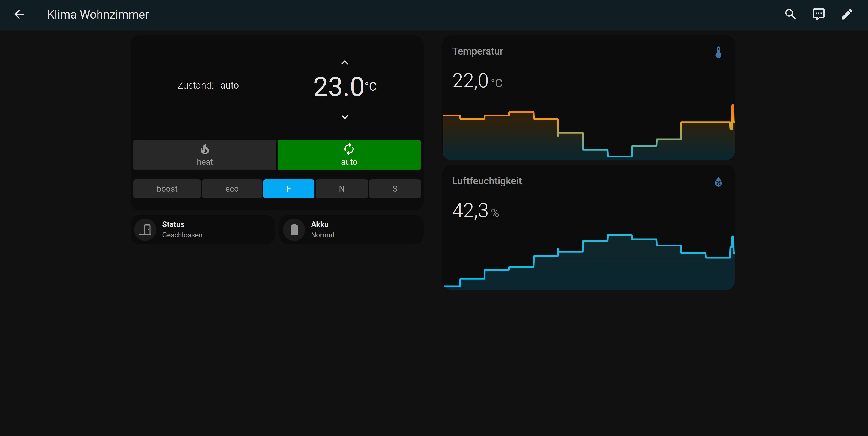Activate the boost preset
This screenshot has height=436, width=868.
click(167, 189)
